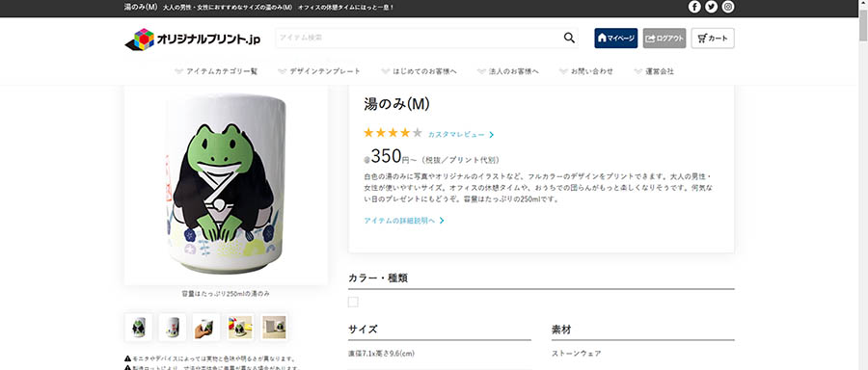Image resolution: width=868 pixels, height=370 pixels.
Task: Open the Instagram page icon
Action: coord(728,7)
